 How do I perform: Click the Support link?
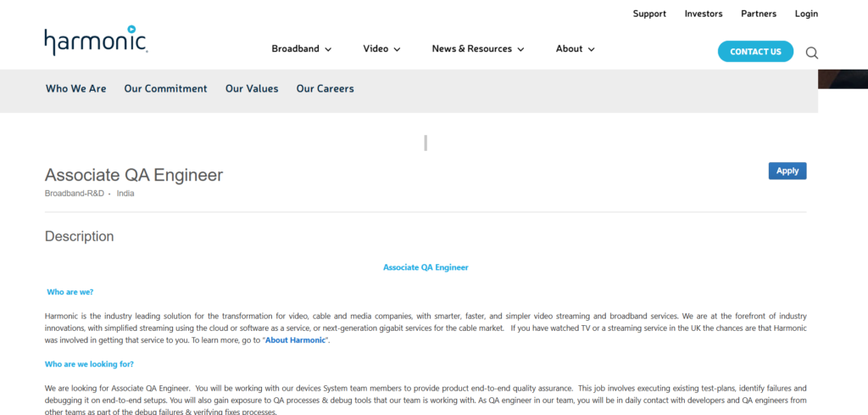pyautogui.click(x=649, y=14)
